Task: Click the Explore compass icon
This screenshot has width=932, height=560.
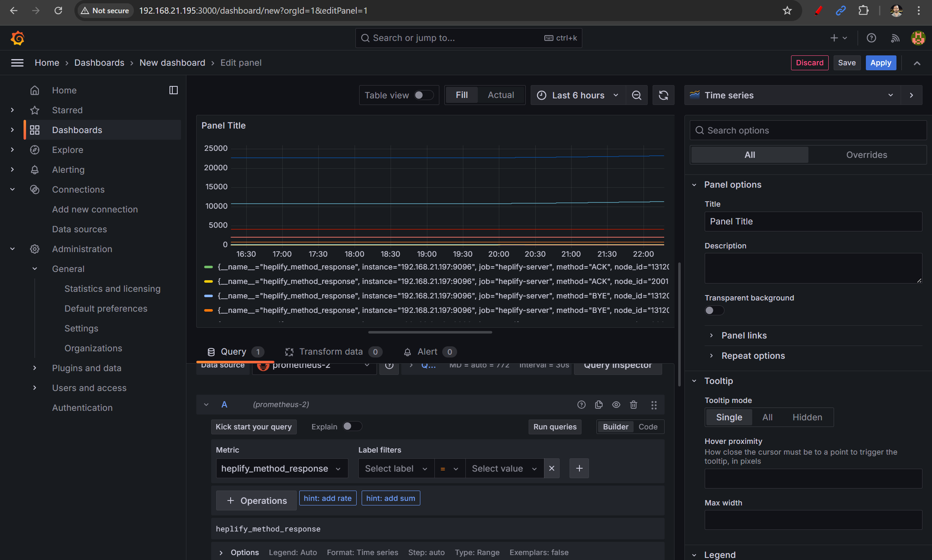Action: click(35, 150)
